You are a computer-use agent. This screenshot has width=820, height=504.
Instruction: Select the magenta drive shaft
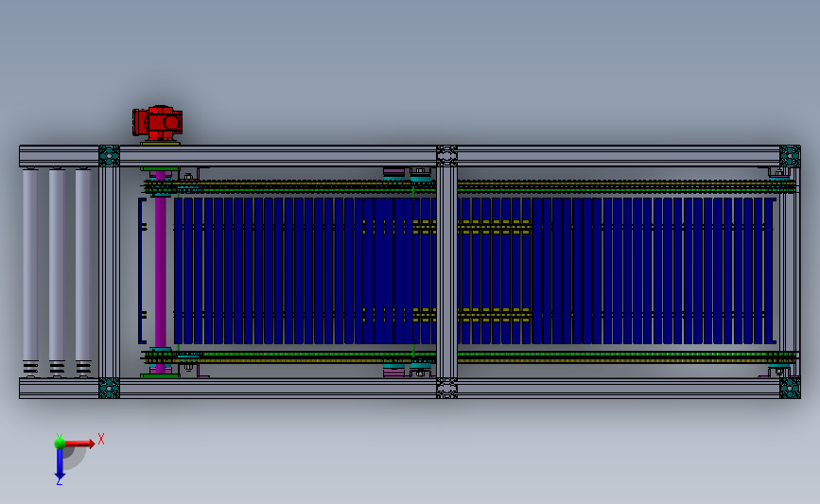click(x=161, y=272)
